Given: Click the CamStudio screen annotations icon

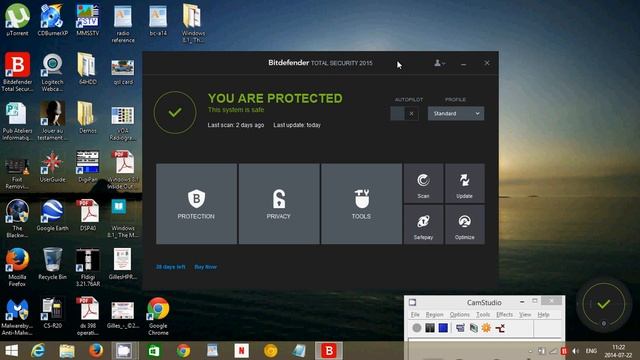Looking at the screenshot, I should (x=473, y=328).
